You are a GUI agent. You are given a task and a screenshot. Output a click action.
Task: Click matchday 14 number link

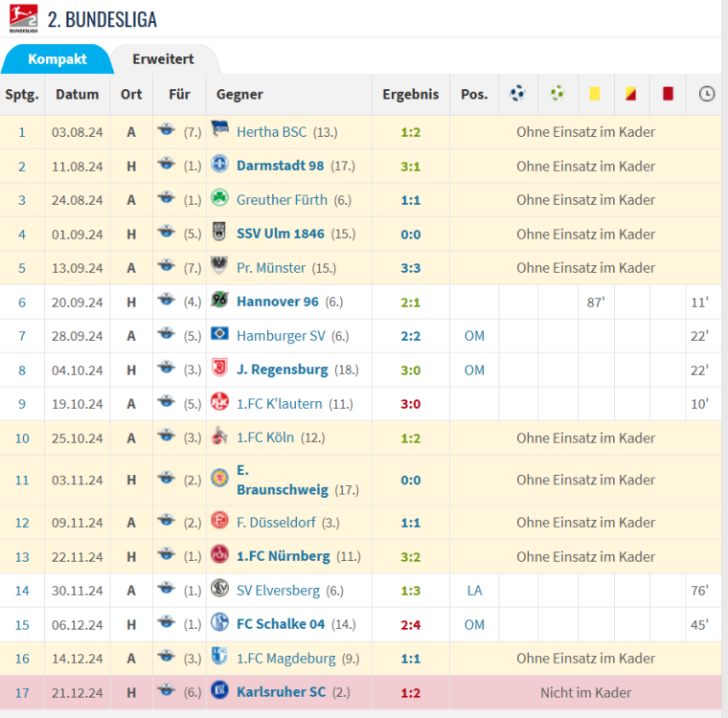tap(22, 591)
